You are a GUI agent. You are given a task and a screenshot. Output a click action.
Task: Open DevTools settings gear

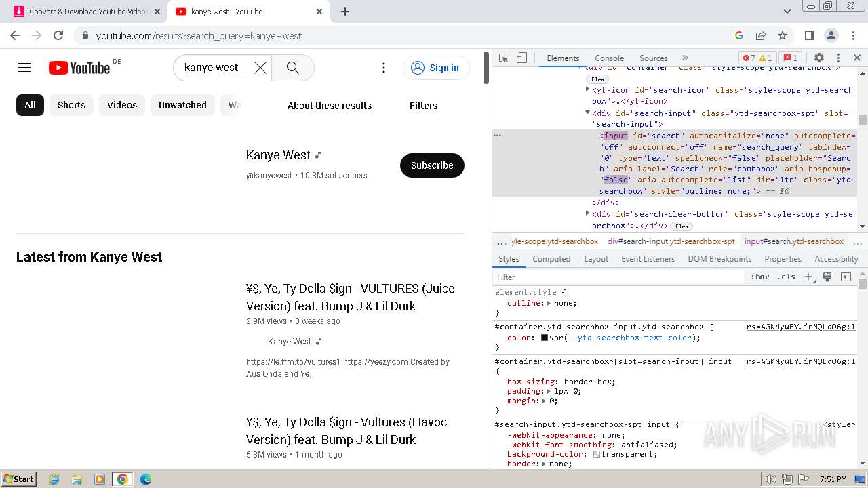[819, 58]
